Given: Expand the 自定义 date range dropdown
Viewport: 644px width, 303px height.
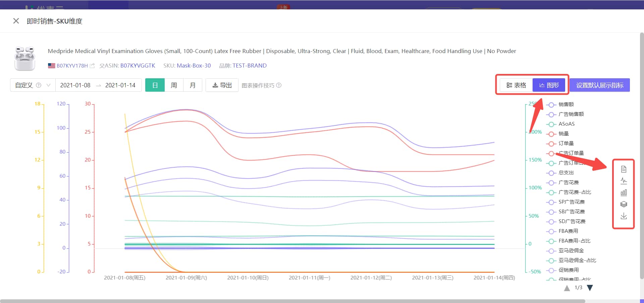Looking at the screenshot, I should 48,85.
